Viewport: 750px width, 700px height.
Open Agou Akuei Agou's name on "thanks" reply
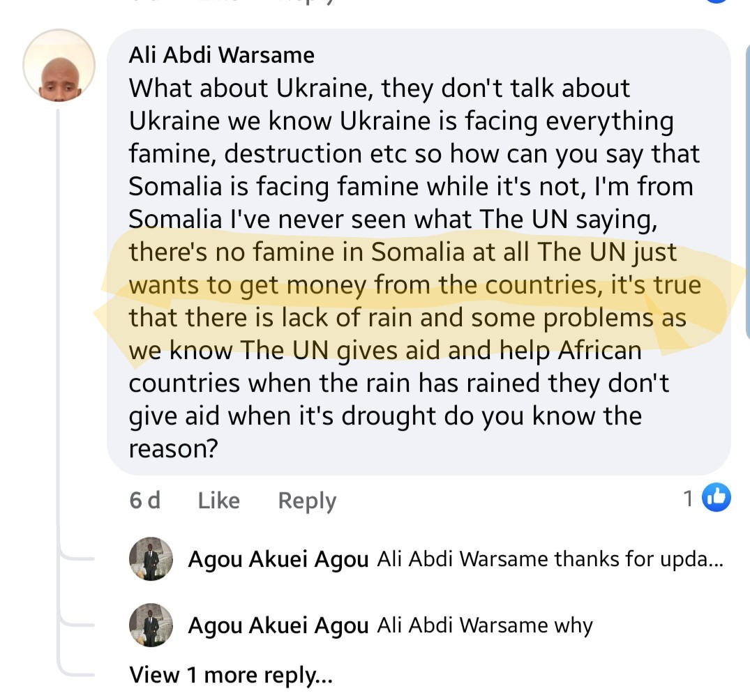pos(278,560)
